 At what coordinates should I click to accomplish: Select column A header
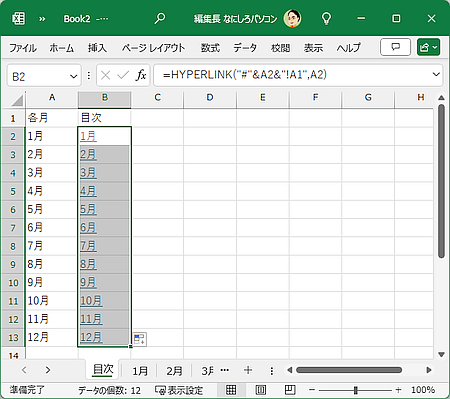click(52, 98)
